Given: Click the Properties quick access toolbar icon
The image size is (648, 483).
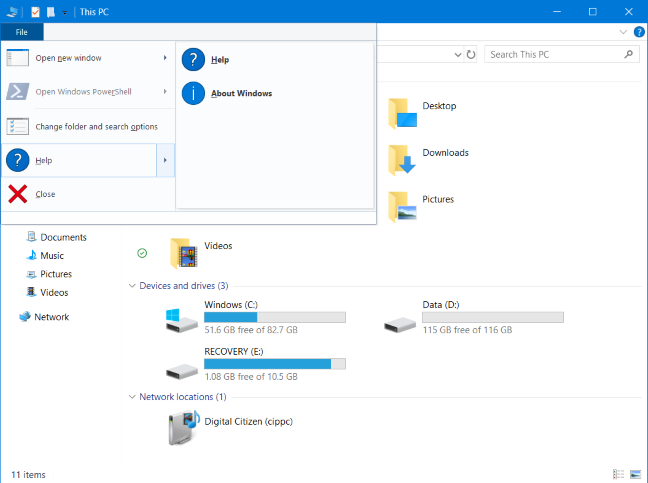Looking at the screenshot, I should pyautogui.click(x=36, y=12).
